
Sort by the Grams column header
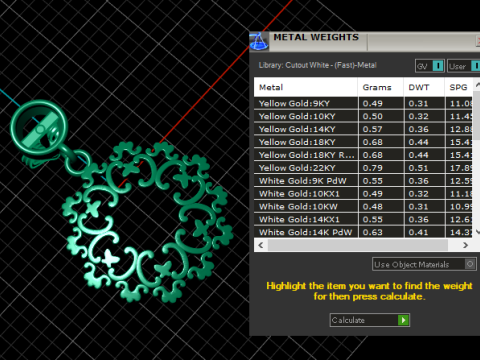point(381,87)
